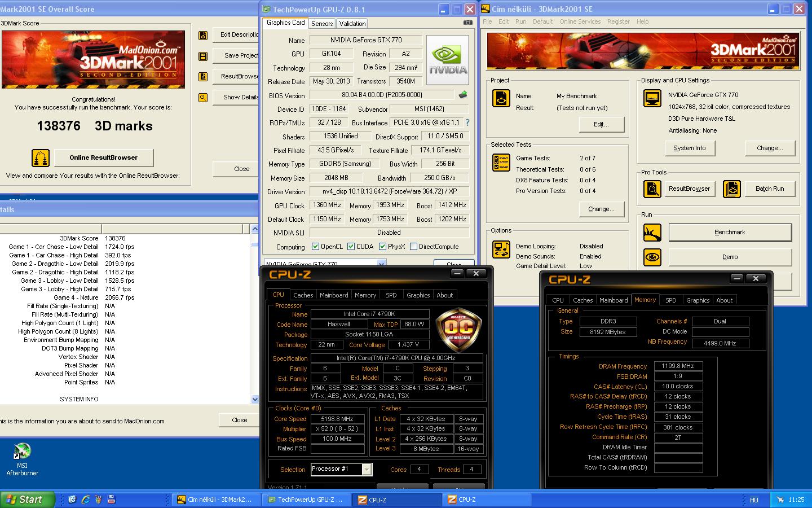
Task: Switch to the Validation tab in GPU-Z
Action: click(352, 24)
